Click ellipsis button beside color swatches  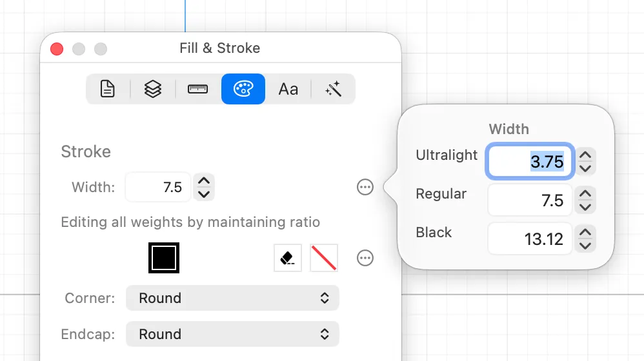click(365, 258)
